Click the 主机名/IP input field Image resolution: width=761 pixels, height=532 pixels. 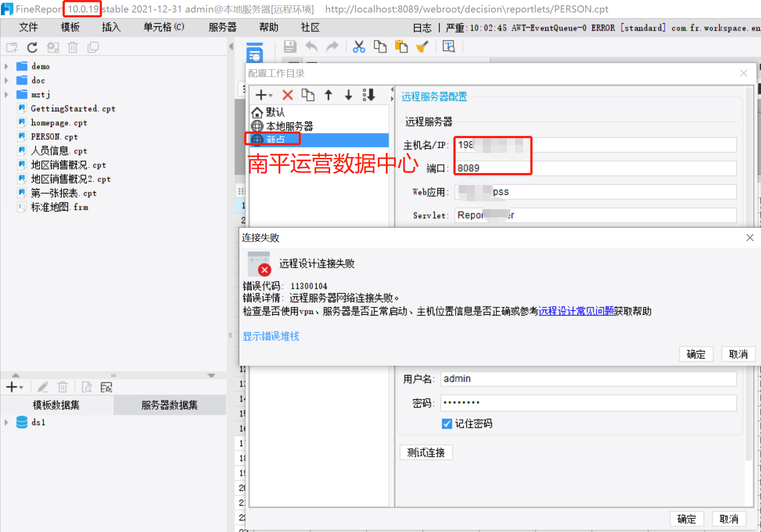pyautogui.click(x=596, y=145)
